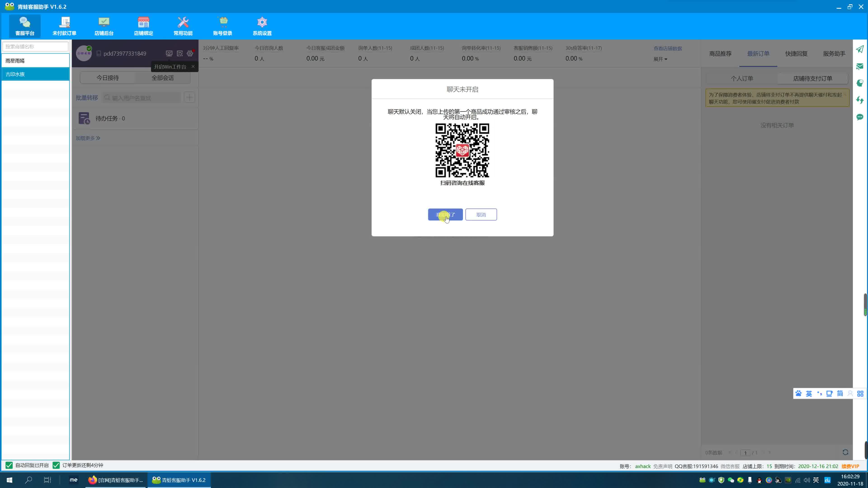Select the 个人订单 sub-tab

pyautogui.click(x=742, y=78)
